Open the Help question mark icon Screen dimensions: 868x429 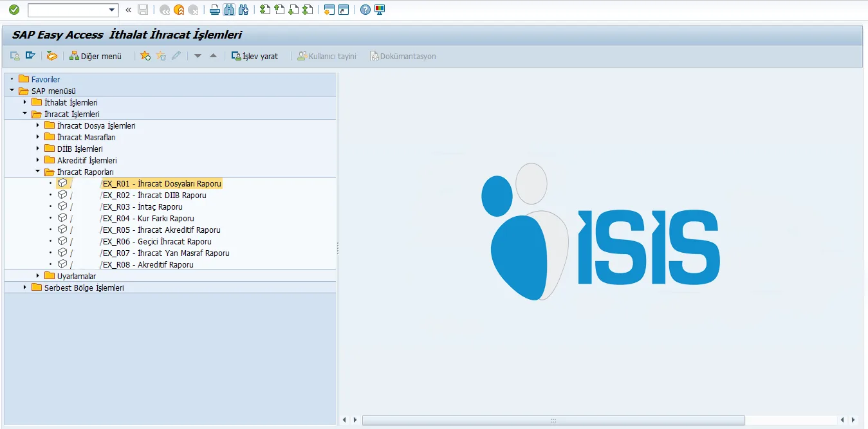click(x=365, y=10)
